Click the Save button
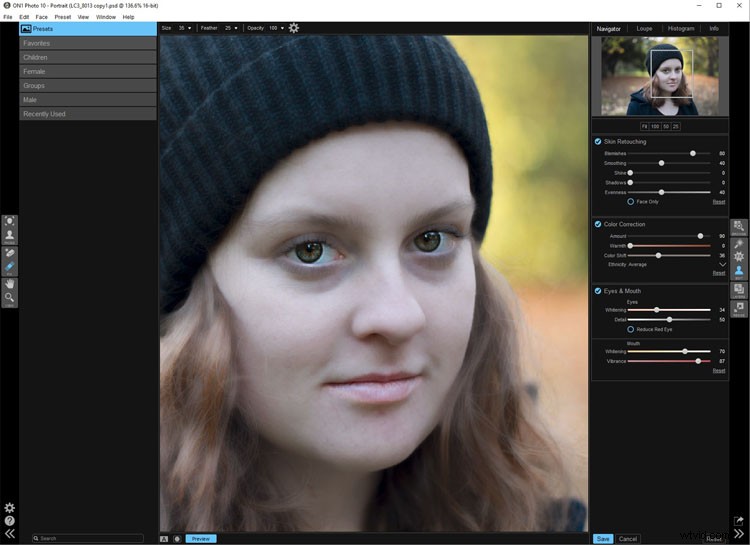This screenshot has width=750, height=545. pyautogui.click(x=603, y=539)
